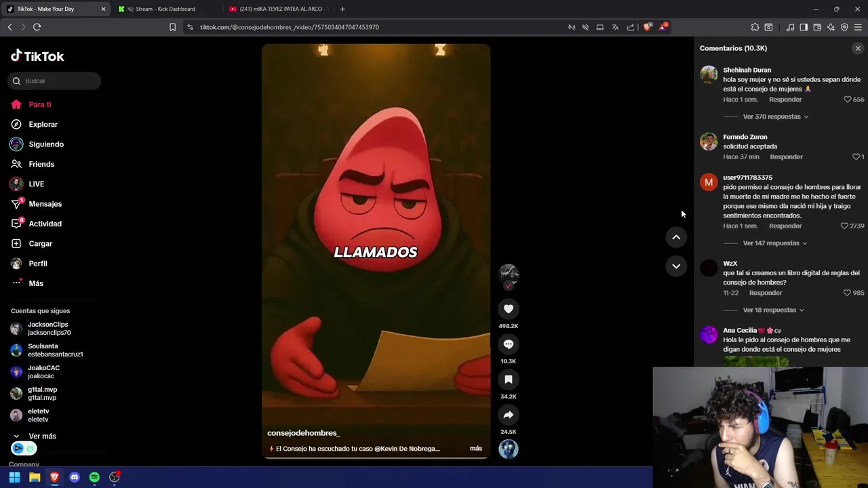
Task: Like Shehinah Duran's comment
Action: coord(847,100)
